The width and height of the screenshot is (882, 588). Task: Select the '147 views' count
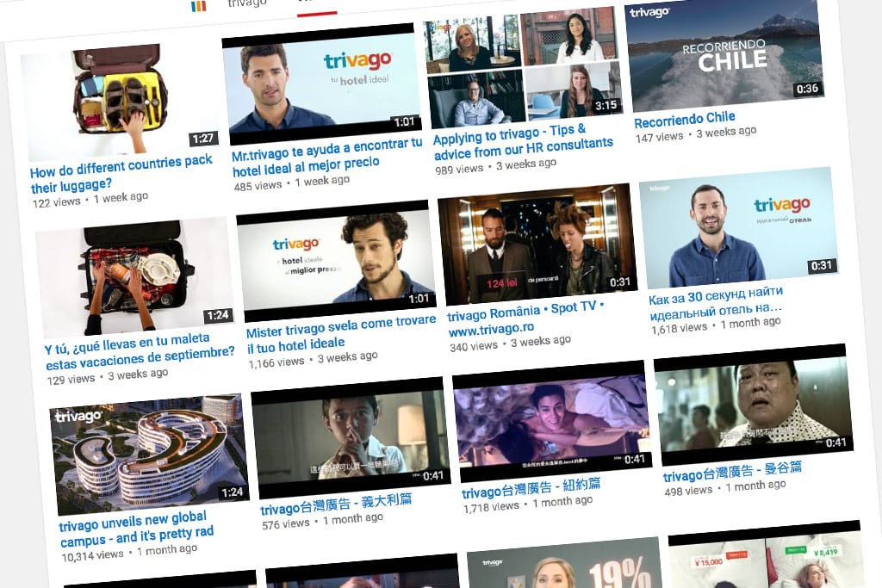click(659, 137)
